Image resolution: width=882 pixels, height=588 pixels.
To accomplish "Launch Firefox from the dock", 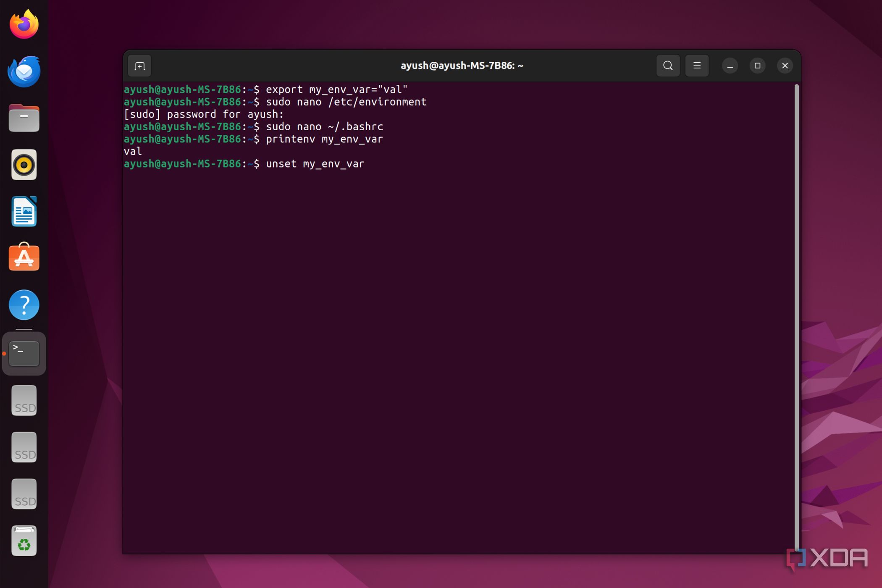I will [x=24, y=24].
